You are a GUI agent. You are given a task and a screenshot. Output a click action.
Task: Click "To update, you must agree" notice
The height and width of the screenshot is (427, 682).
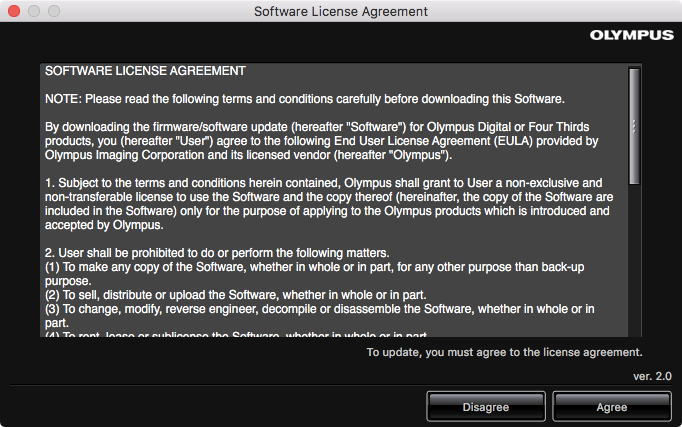coord(505,352)
